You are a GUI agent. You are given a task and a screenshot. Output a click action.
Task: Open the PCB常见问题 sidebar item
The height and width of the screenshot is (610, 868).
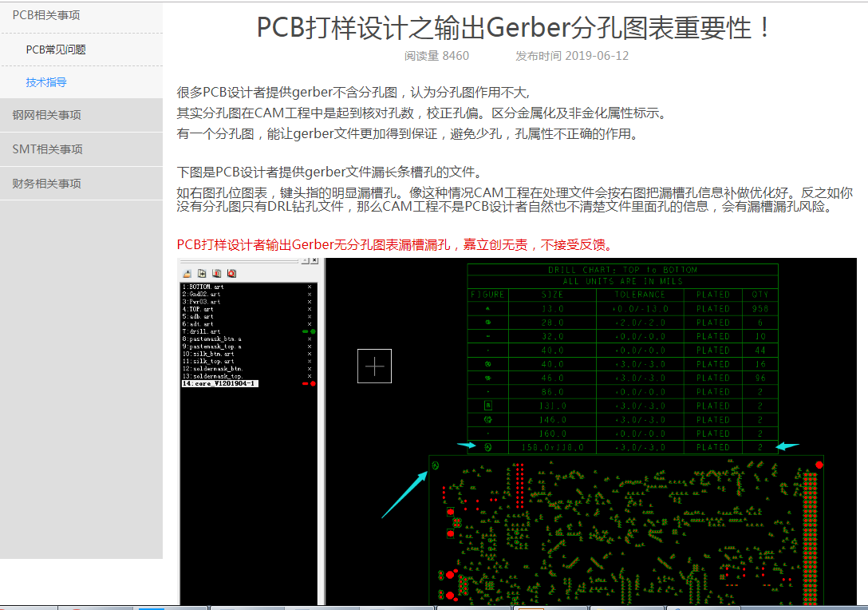tap(81, 50)
